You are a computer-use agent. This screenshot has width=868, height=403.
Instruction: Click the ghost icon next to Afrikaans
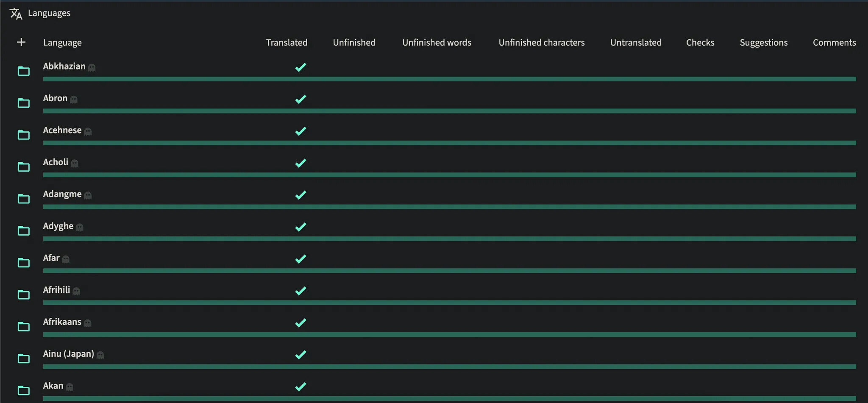[88, 323]
